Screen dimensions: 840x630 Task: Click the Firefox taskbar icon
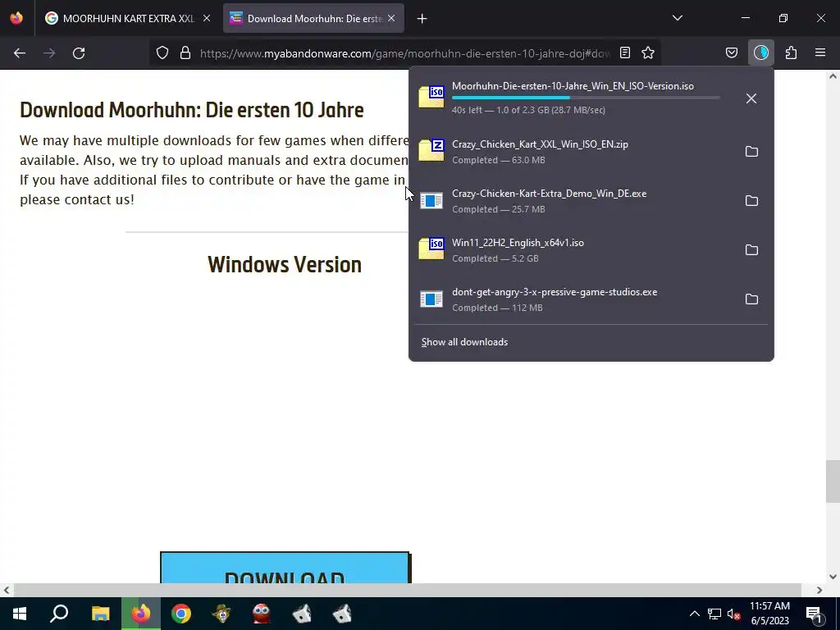click(141, 614)
